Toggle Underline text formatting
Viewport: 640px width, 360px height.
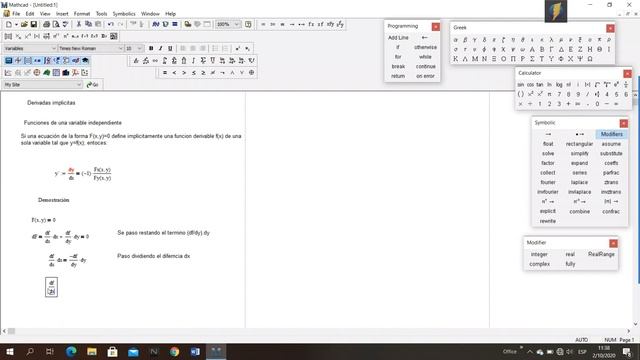170,49
